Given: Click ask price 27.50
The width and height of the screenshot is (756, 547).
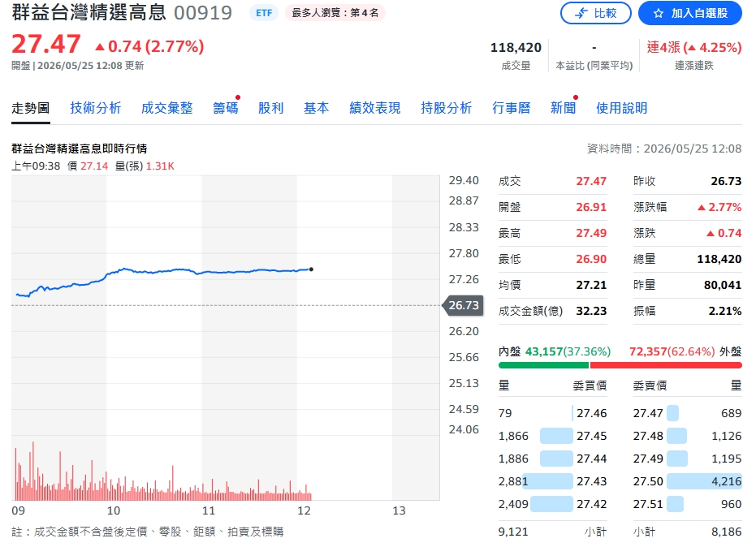Looking at the screenshot, I should click(x=648, y=481).
